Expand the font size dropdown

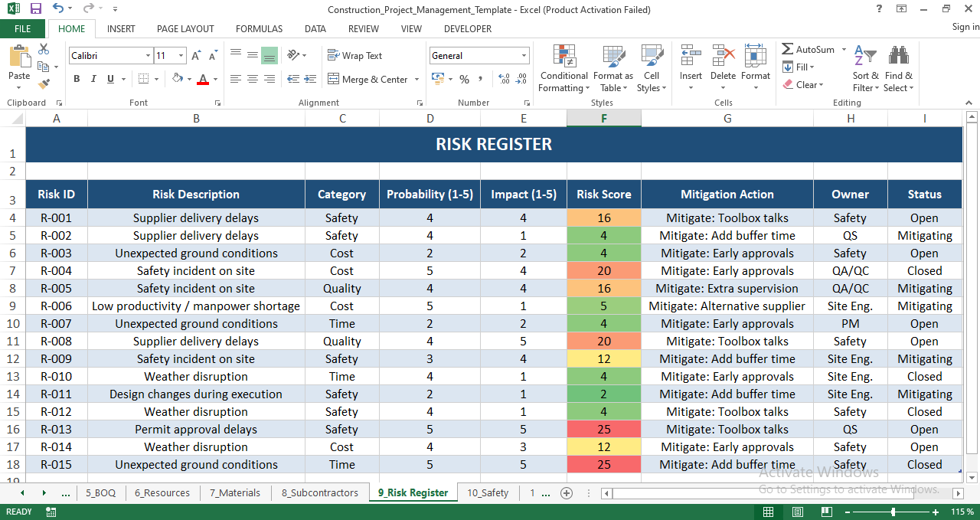(181, 56)
